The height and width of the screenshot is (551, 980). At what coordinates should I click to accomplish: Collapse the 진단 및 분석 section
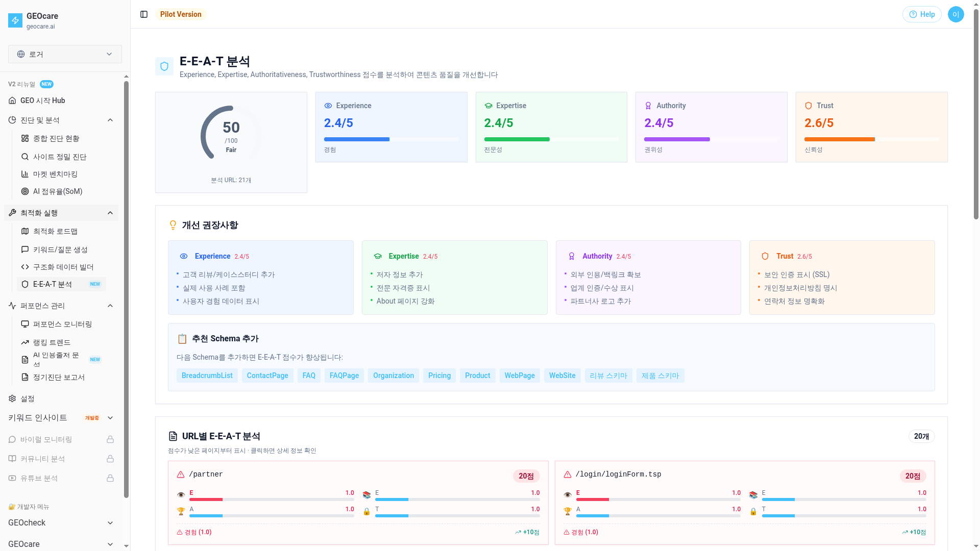[110, 120]
